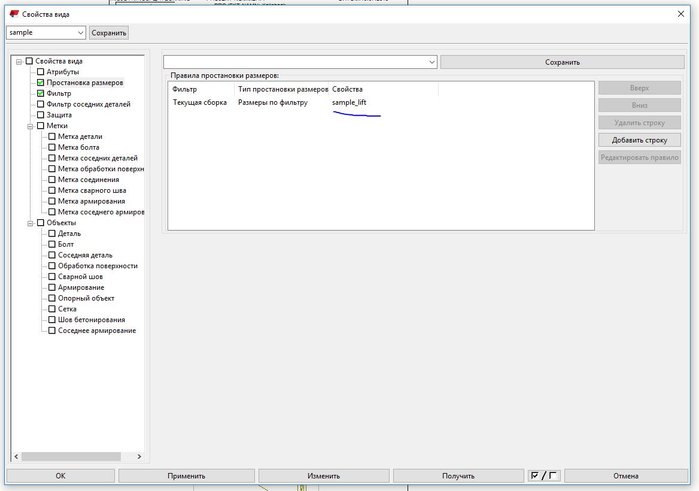Click the tree horizontal scrollbar thumb
699x491 pixels.
(x=71, y=457)
